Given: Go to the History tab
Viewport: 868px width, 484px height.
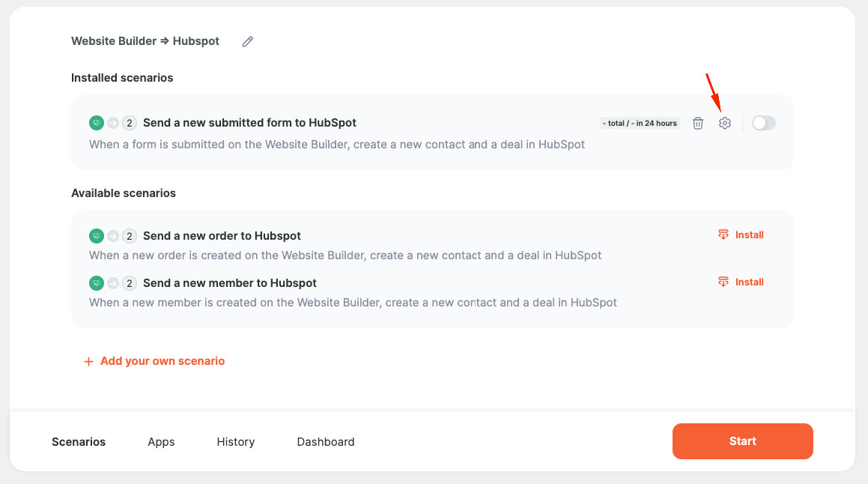Looking at the screenshot, I should pos(236,442).
